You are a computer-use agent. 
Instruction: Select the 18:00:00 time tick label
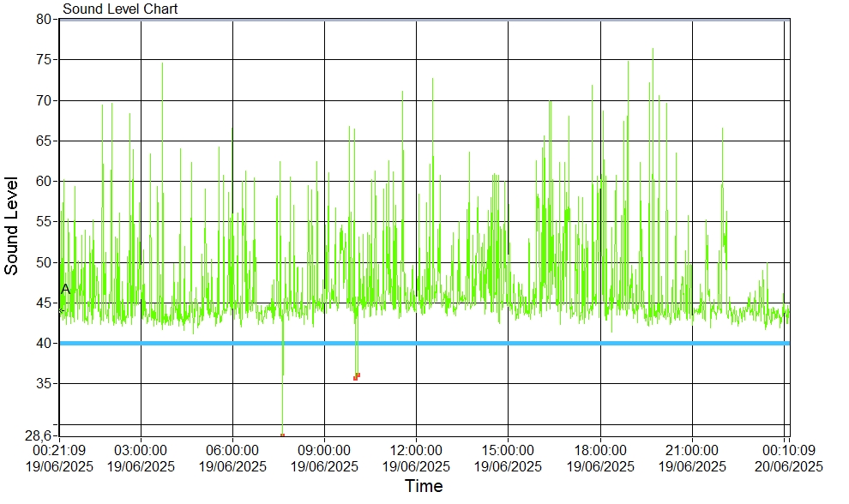600,450
